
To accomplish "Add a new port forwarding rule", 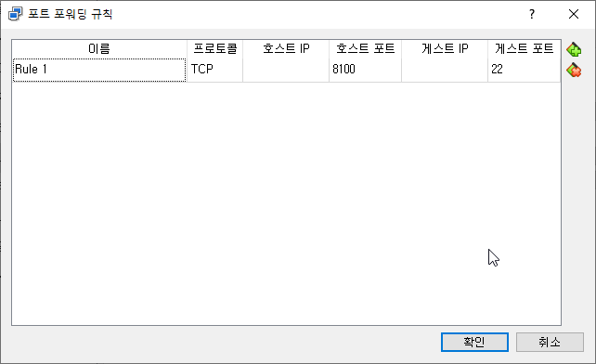I will click(x=574, y=50).
